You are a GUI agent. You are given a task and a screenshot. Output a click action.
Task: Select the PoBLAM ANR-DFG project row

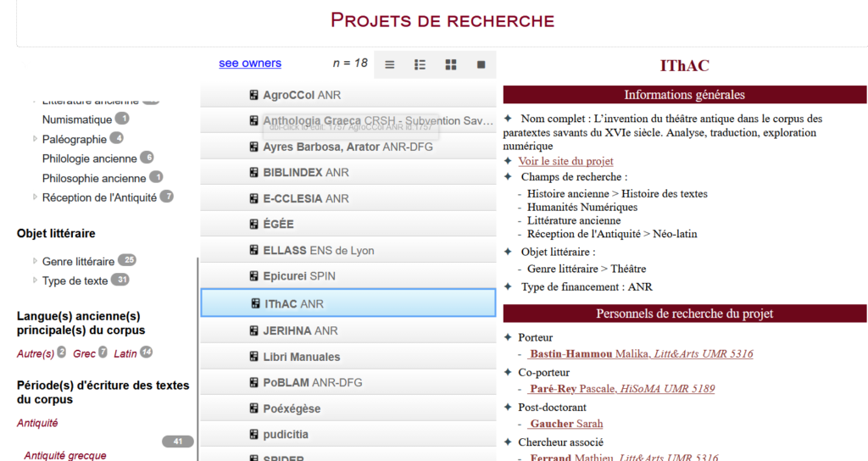(x=348, y=382)
